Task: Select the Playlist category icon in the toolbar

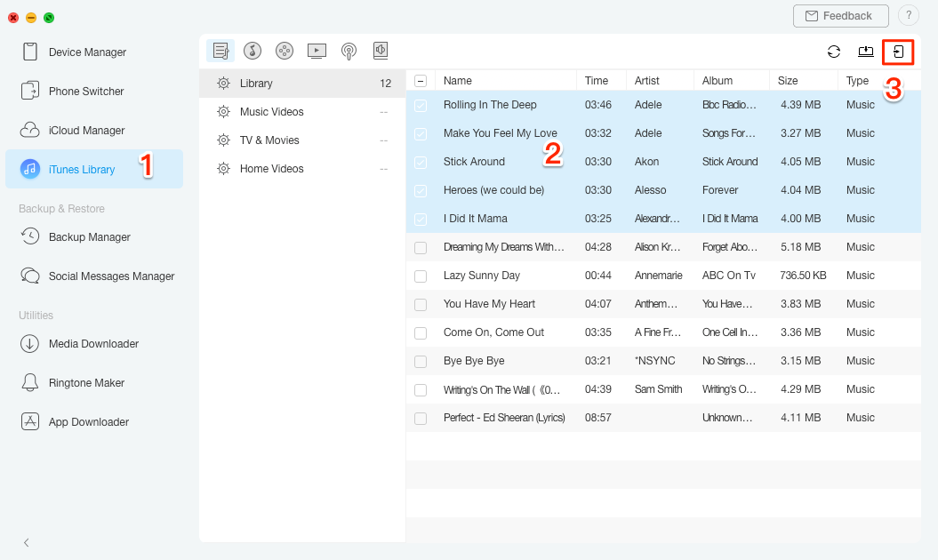Action: pos(220,51)
